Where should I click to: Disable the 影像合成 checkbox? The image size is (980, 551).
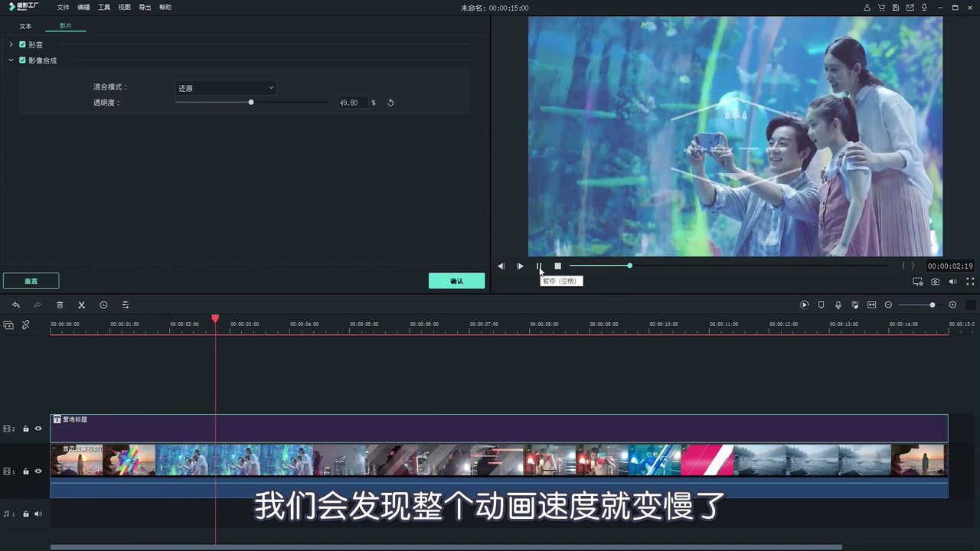coord(22,60)
